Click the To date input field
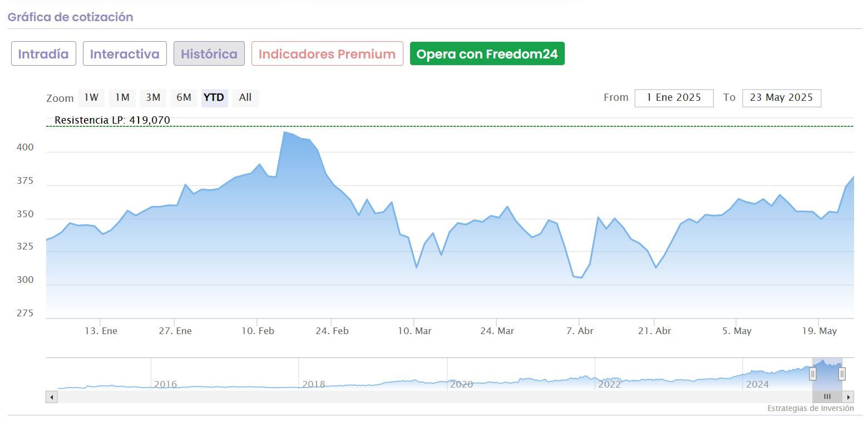 tap(781, 97)
